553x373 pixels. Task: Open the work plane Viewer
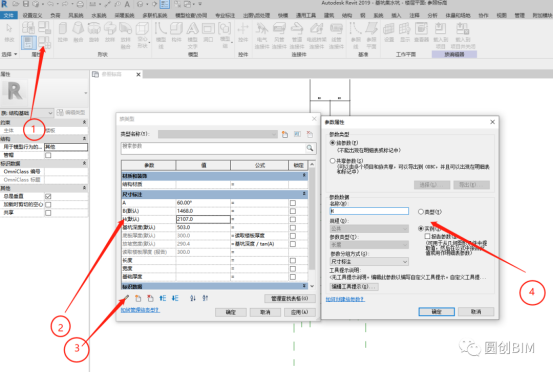point(421,32)
